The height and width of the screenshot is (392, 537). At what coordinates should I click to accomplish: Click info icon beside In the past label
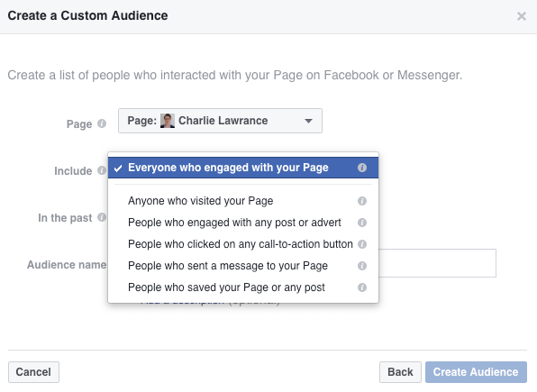coord(102,217)
